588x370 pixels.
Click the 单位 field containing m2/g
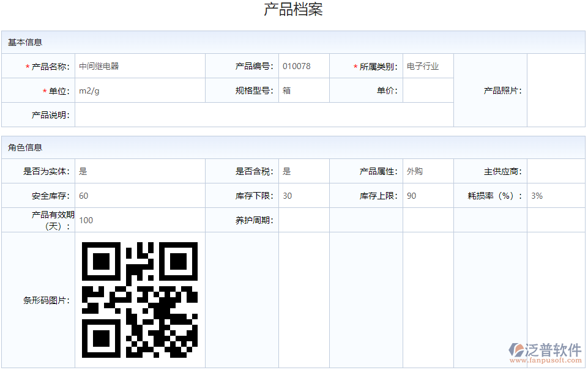point(140,90)
